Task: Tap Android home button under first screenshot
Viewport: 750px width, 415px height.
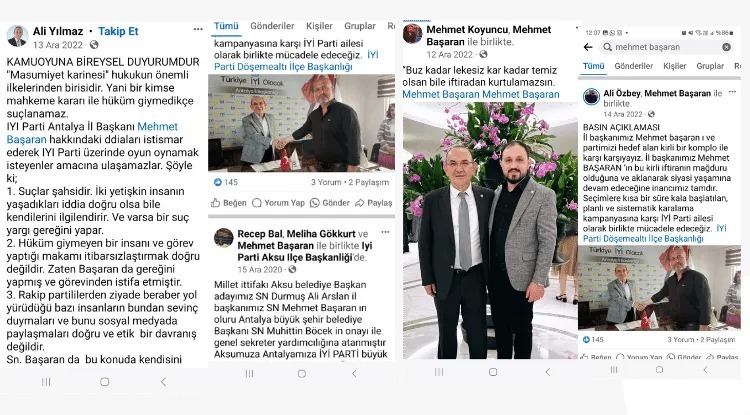Action: pos(104,382)
